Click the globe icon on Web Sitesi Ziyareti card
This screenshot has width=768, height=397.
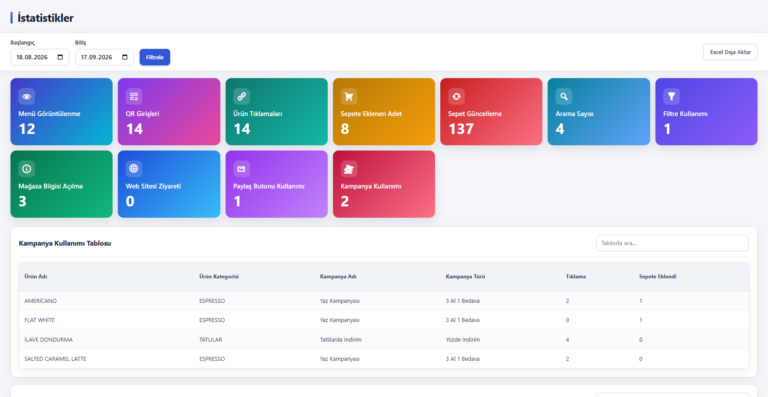click(x=134, y=169)
